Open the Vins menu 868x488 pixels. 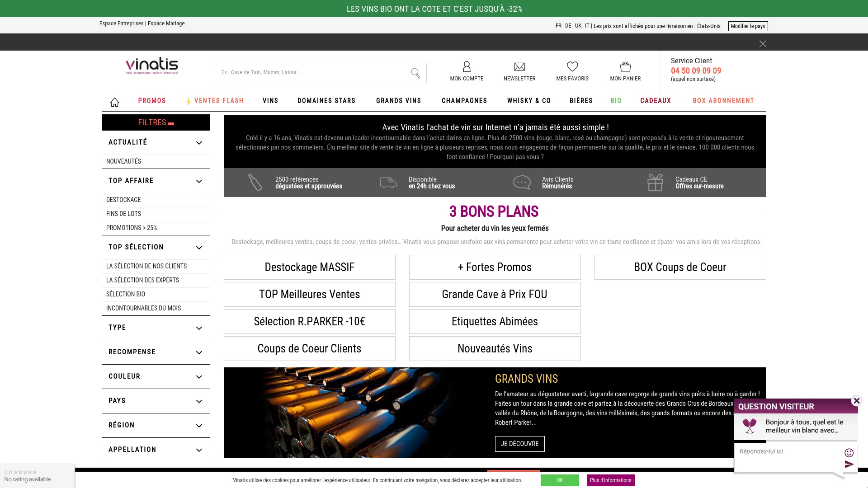pyautogui.click(x=270, y=101)
